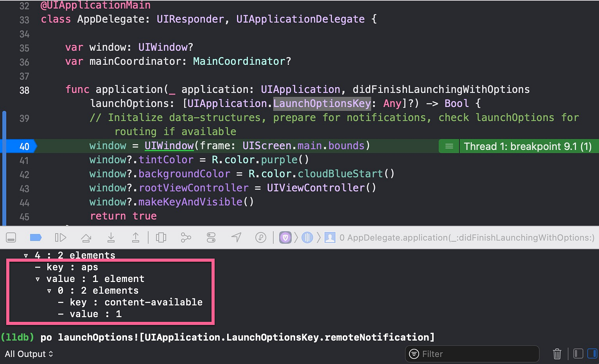
Task: Collapse the aps dictionary entry
Action: (x=37, y=279)
